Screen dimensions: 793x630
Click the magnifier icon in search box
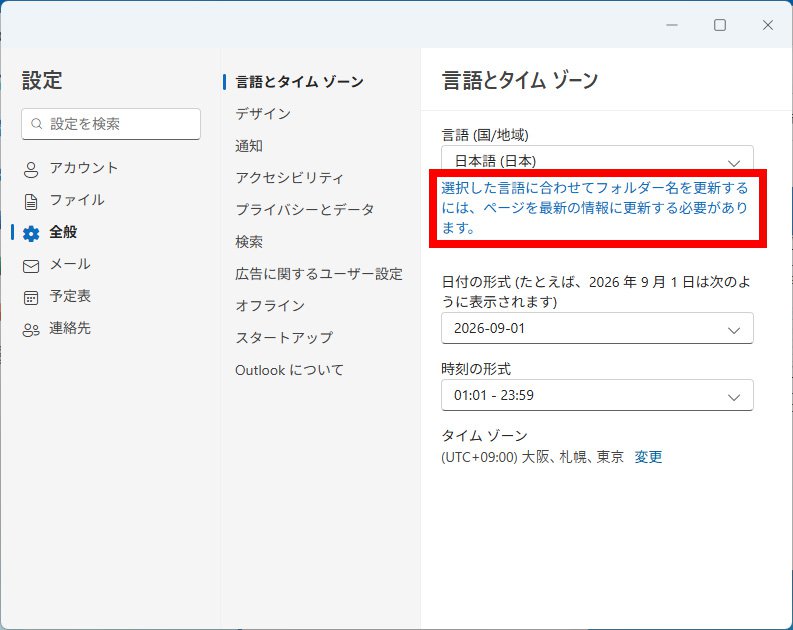[x=37, y=124]
